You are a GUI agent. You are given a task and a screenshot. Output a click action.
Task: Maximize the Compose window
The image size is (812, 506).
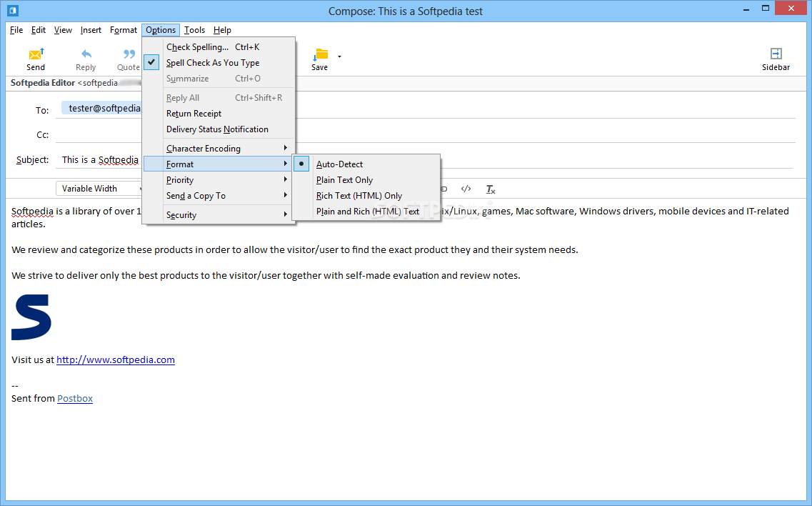point(766,9)
